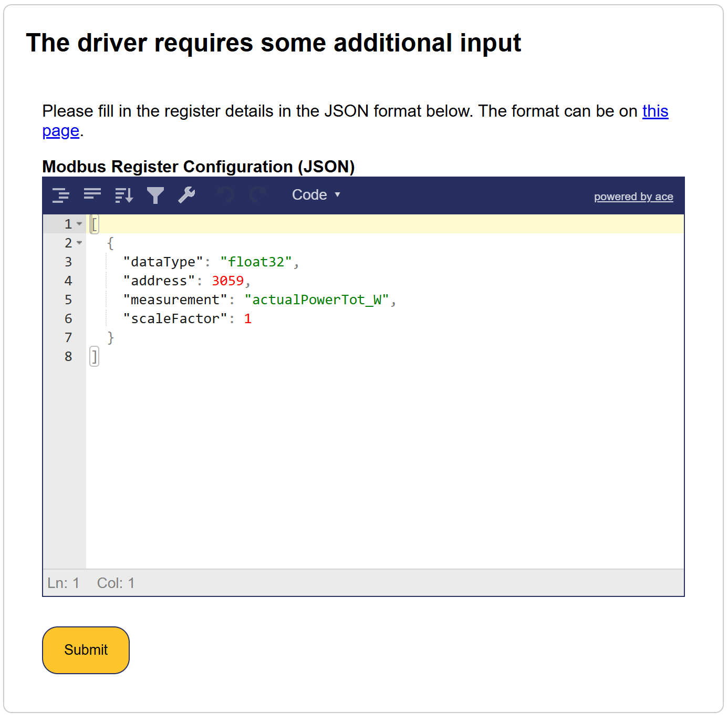728x722 pixels.
Task: Click line number 4 in the gutter
Action: tap(68, 281)
